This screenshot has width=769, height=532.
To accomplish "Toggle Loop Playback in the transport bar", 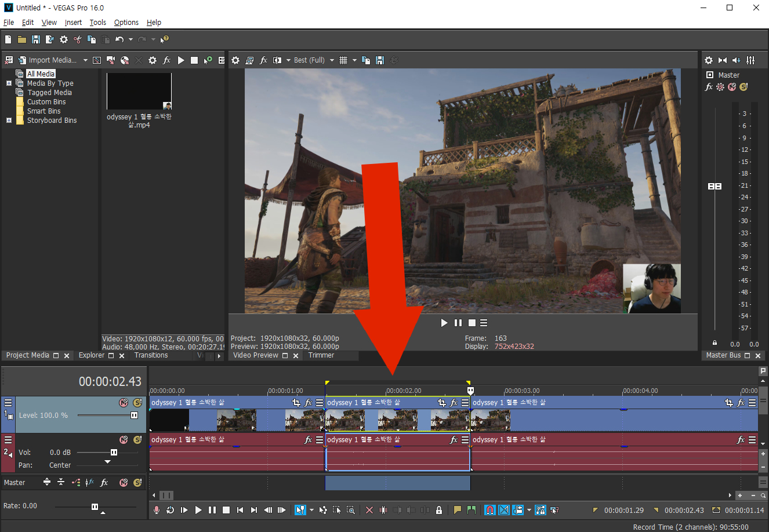I will tap(171, 510).
